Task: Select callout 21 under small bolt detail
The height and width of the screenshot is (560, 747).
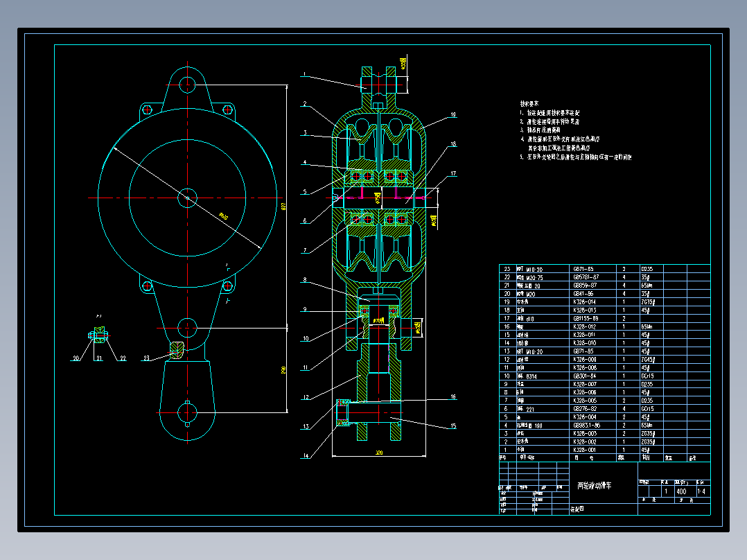Action: point(99,358)
